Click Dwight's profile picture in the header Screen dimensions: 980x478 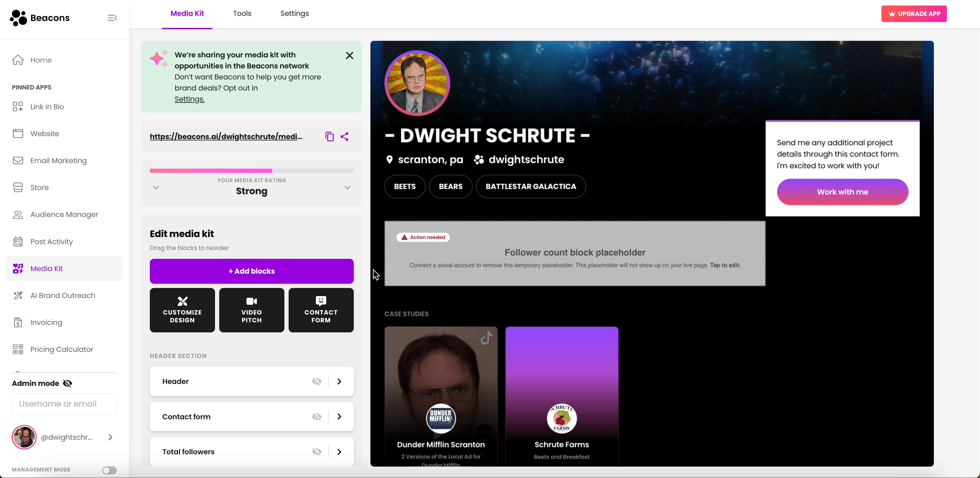pos(417,83)
